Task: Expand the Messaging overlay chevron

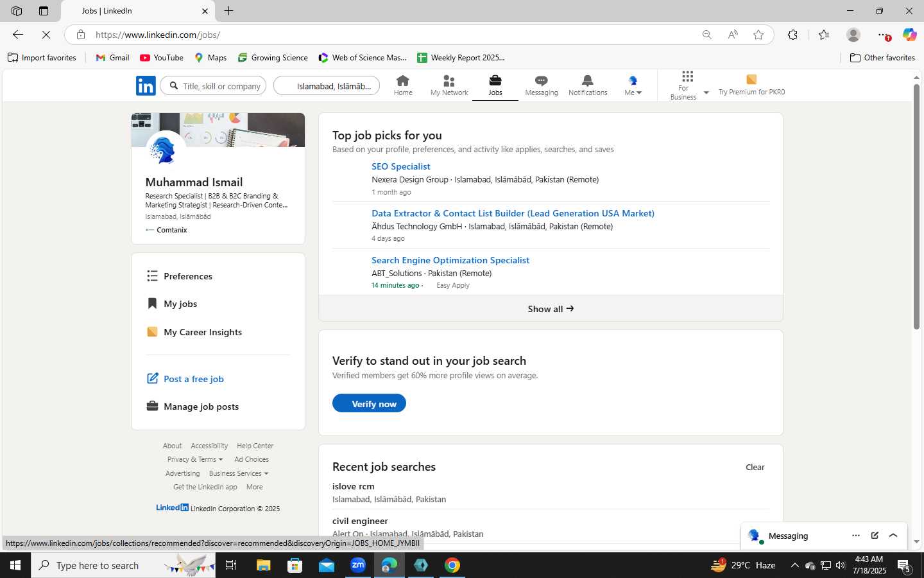Action: 893,536
